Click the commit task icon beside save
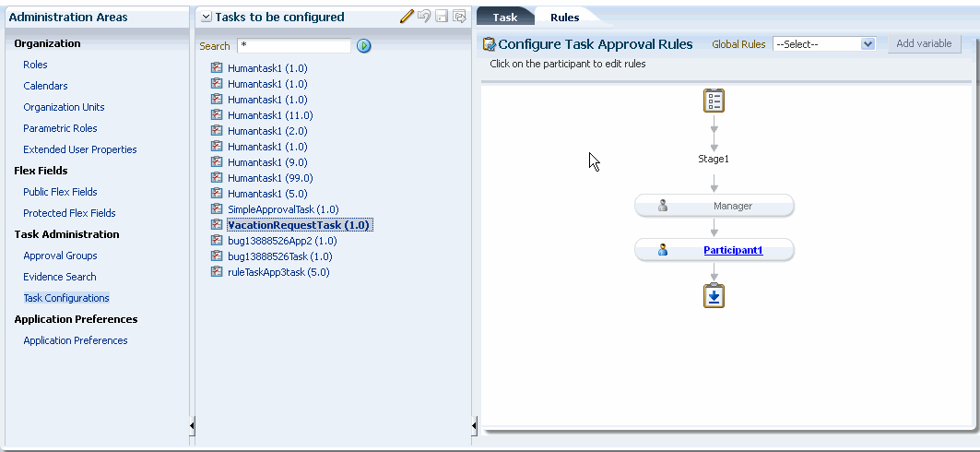 (x=460, y=17)
